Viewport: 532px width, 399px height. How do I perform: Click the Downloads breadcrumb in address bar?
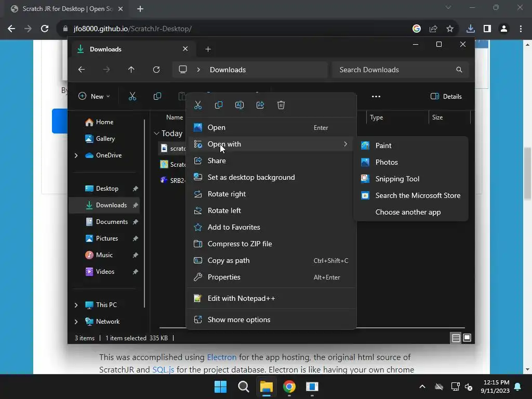tap(228, 70)
